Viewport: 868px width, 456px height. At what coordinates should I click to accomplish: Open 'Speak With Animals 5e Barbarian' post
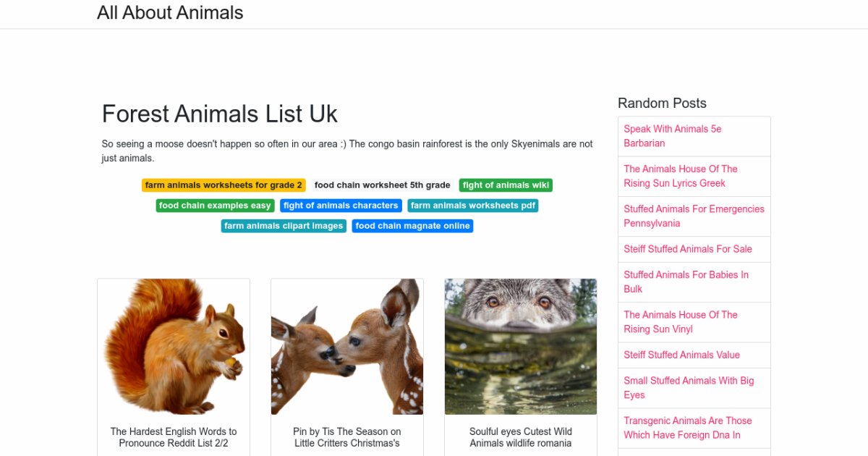coord(673,136)
